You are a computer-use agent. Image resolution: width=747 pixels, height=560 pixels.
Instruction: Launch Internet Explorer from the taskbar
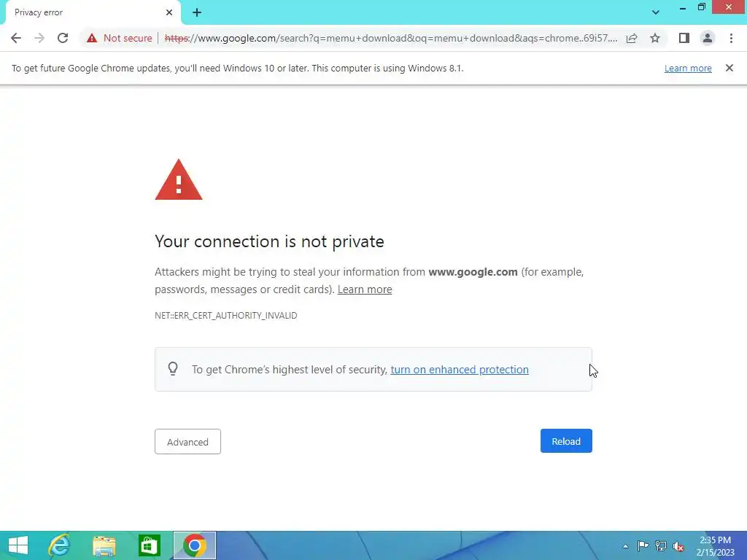coord(60,545)
